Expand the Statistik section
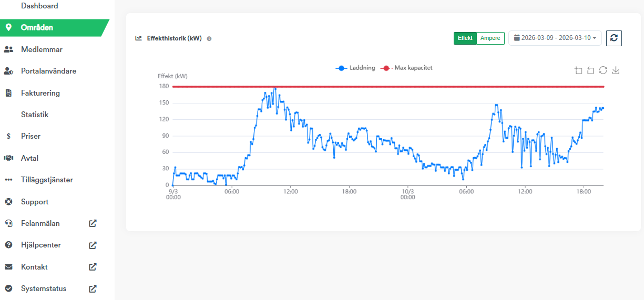Viewport: 644px width, 300px height. [x=35, y=115]
